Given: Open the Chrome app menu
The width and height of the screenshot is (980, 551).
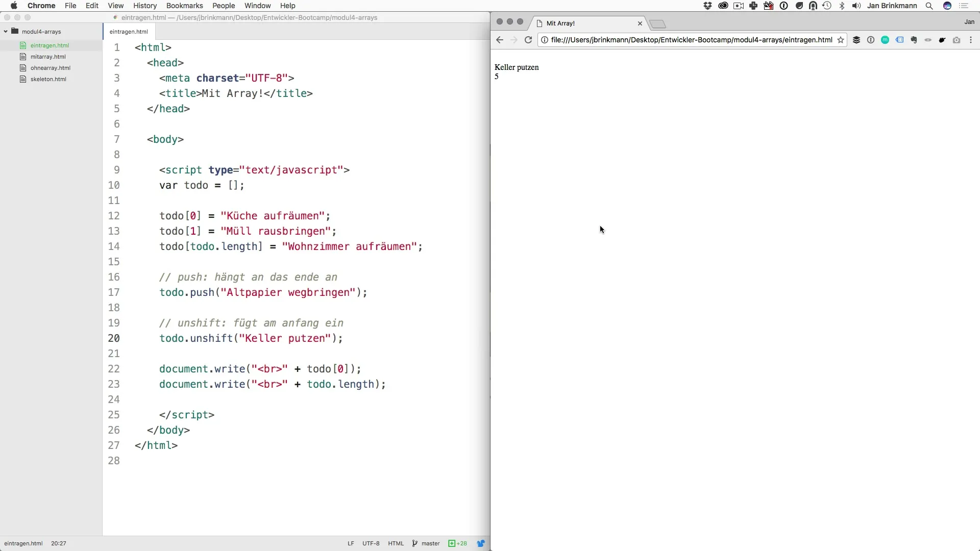Looking at the screenshot, I should click(x=41, y=6).
